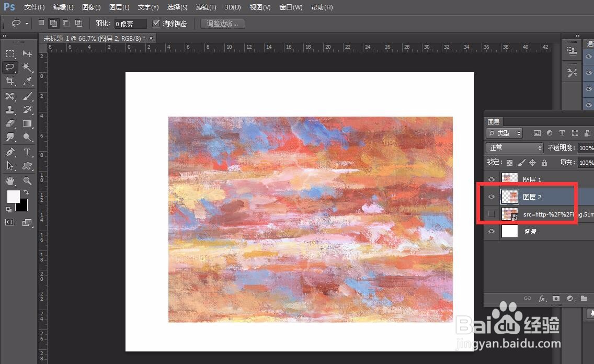594x364 pixels.
Task: Filter layers by text type
Action: [562, 133]
